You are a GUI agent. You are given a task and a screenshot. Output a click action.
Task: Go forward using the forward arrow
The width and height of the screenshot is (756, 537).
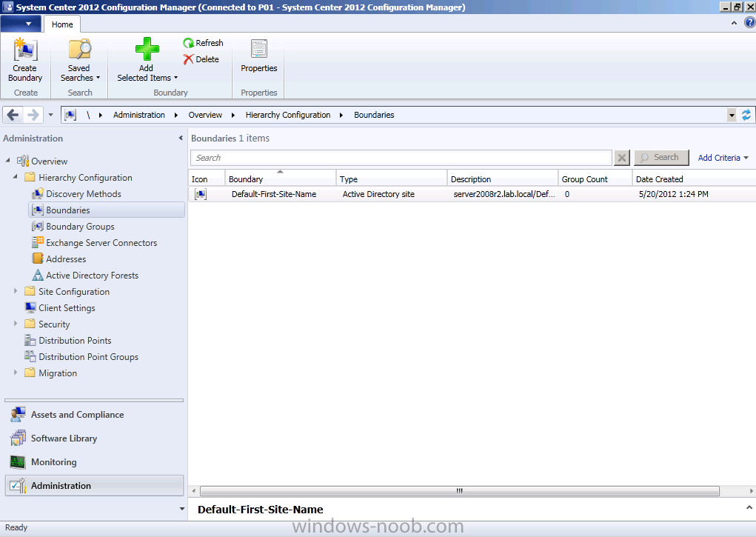click(33, 115)
